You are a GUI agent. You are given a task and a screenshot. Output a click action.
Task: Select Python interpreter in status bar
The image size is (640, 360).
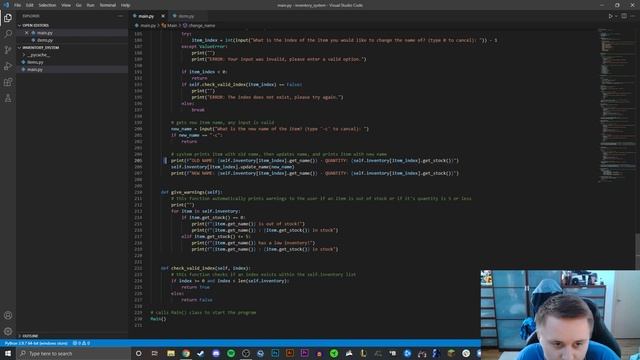tap(36, 343)
